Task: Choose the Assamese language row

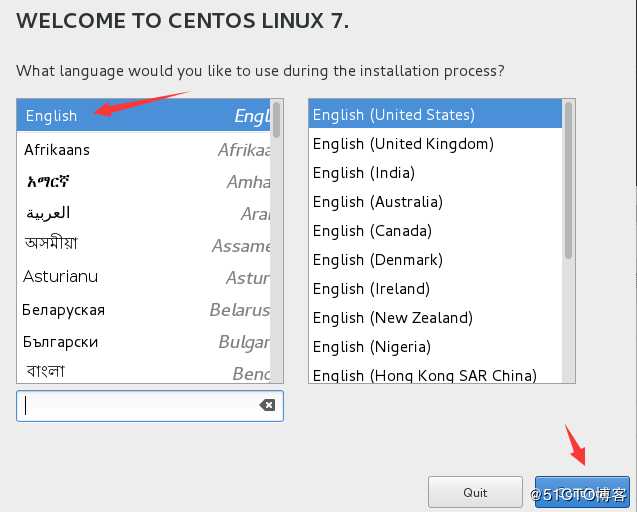Action: pos(143,245)
